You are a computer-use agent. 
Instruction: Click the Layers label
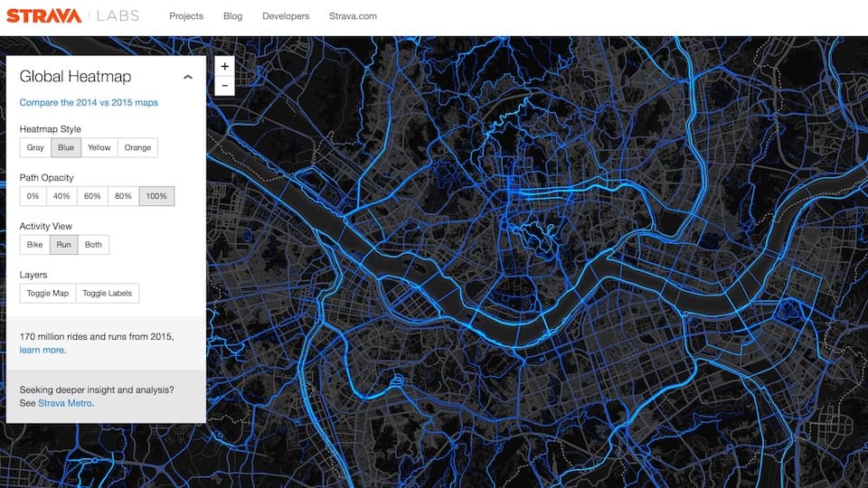33,275
